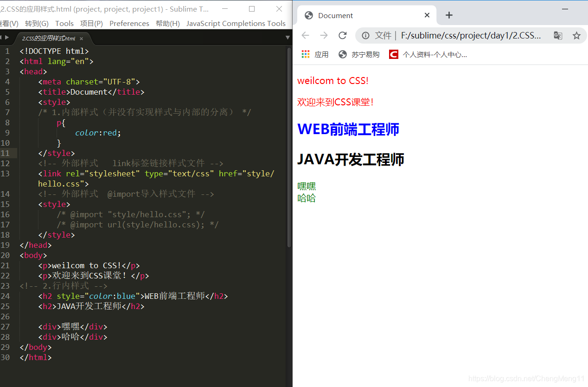Click the @import url(style/hello.css) comment line
The height and width of the screenshot is (387, 588).
pos(138,225)
